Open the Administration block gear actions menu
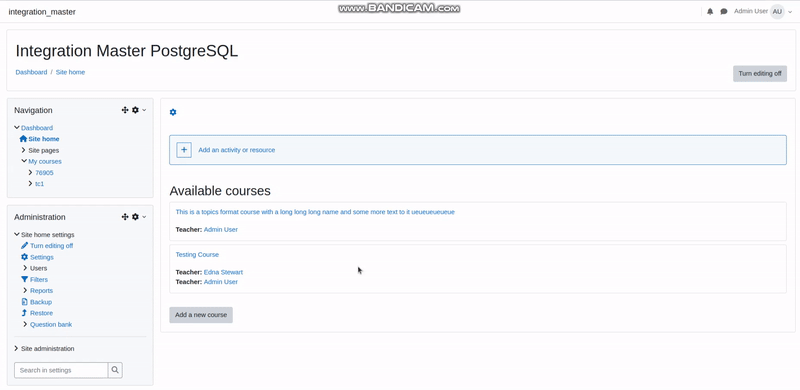The image size is (800, 390). coord(135,216)
